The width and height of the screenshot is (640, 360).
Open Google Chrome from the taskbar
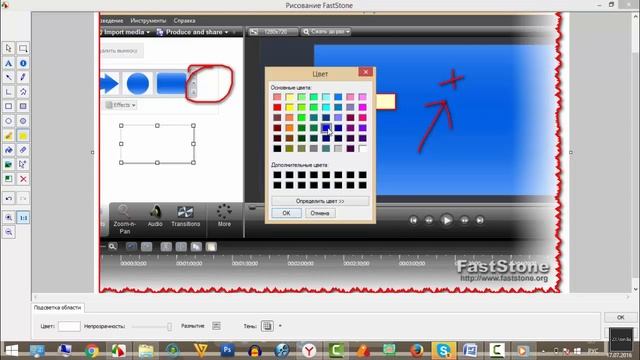click(x=92, y=351)
